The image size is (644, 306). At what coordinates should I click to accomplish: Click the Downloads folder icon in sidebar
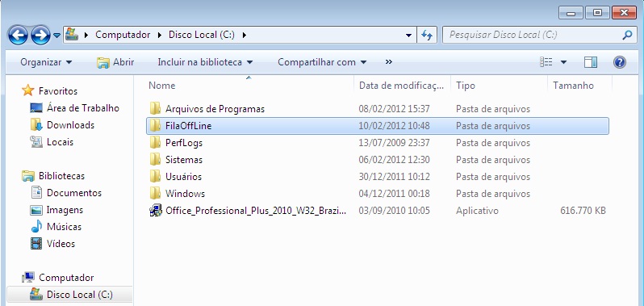click(x=36, y=125)
